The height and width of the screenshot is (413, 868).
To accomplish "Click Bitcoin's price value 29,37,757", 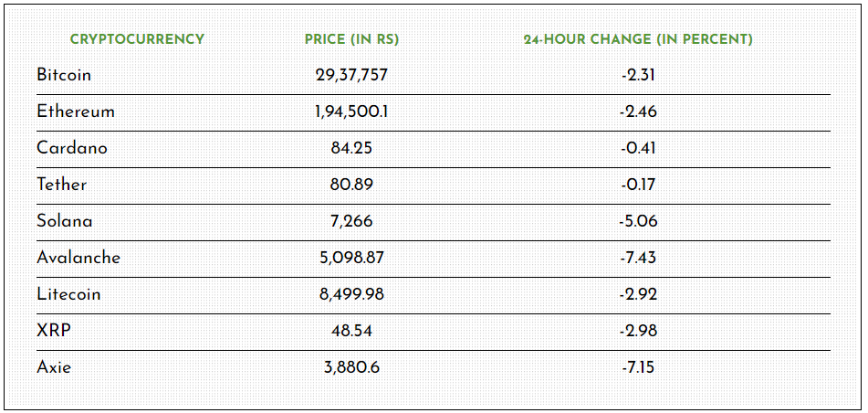I will pos(351,75).
